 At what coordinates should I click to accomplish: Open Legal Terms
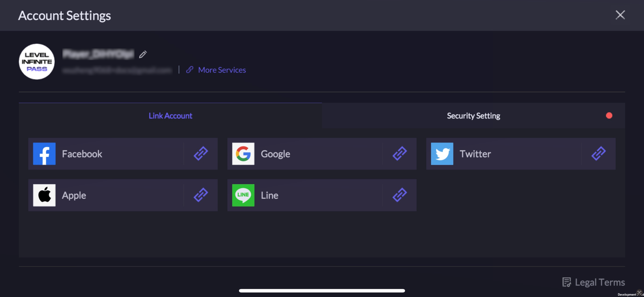click(600, 282)
